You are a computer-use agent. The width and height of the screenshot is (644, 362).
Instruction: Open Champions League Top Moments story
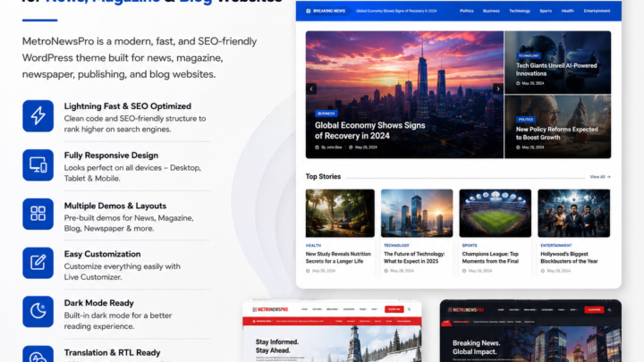click(x=490, y=257)
